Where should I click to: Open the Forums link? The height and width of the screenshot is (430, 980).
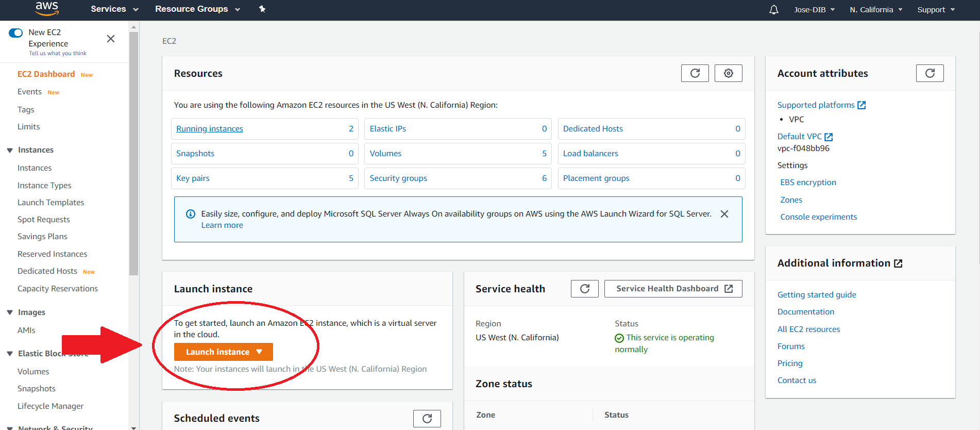tap(791, 346)
